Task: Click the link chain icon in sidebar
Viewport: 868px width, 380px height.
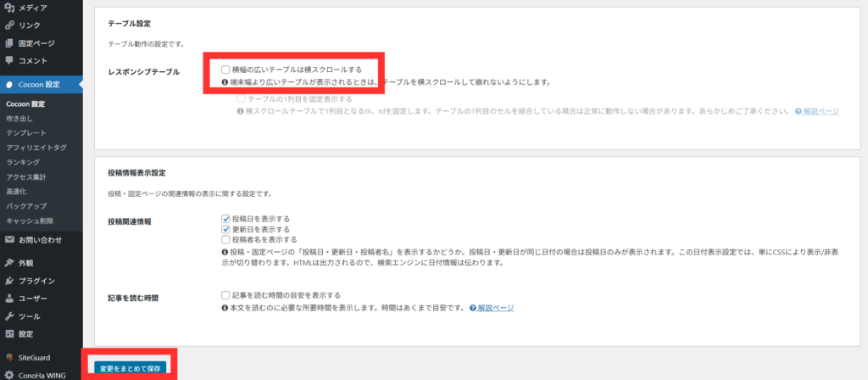Action: [x=8, y=25]
